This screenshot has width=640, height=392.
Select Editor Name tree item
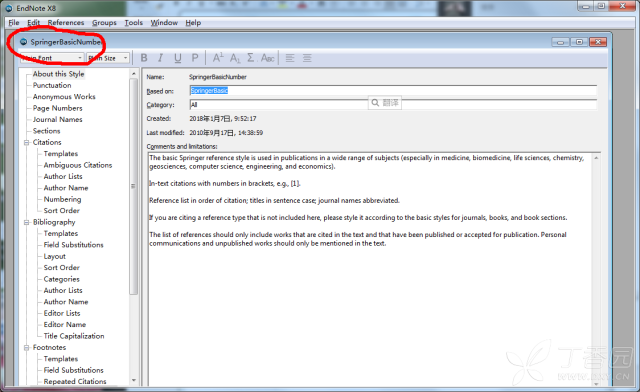pyautogui.click(x=65, y=325)
